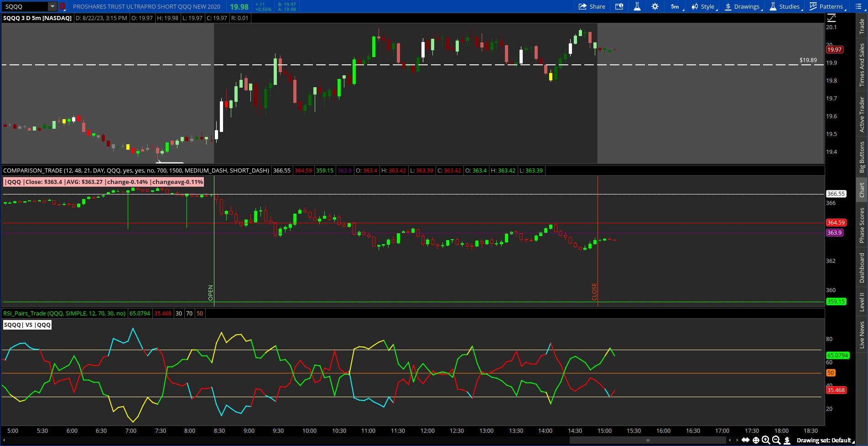Screen dimensions: 868x446
Task: Select the zoom-out magnifier icon
Action: click(776, 440)
